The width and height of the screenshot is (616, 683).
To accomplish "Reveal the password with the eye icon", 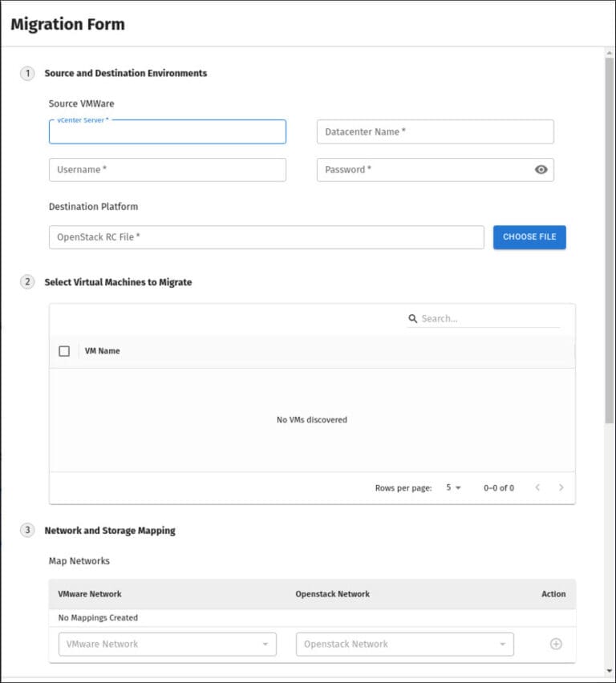I will [541, 170].
